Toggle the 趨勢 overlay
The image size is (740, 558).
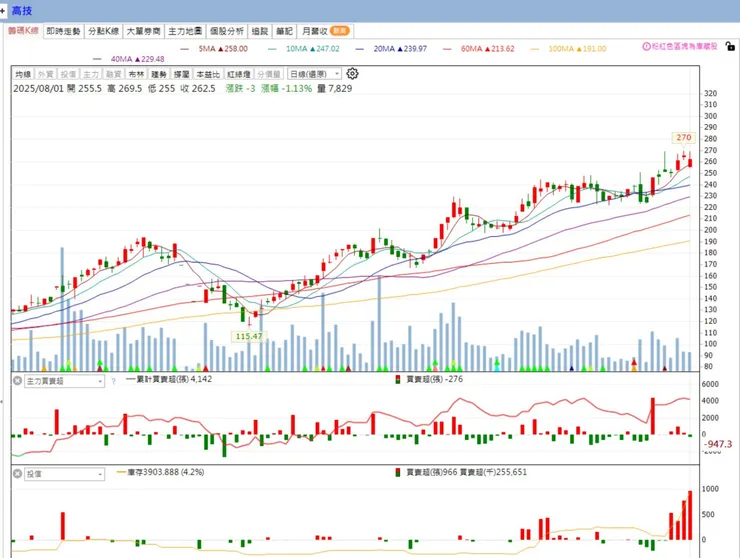[159, 74]
